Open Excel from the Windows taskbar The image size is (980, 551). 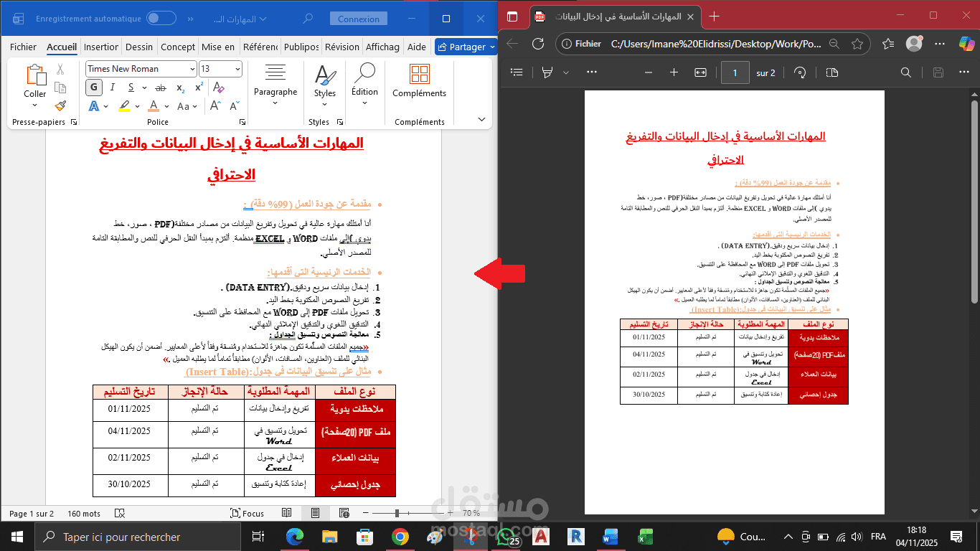645,536
